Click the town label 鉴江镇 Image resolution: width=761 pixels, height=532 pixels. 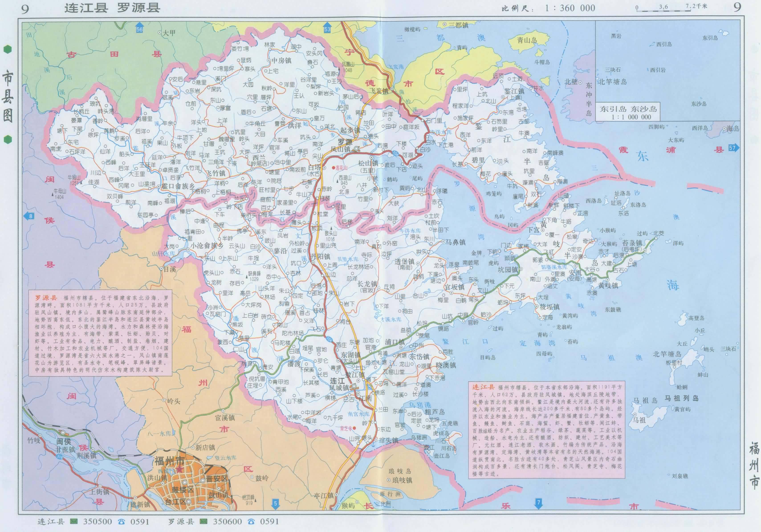(514, 91)
